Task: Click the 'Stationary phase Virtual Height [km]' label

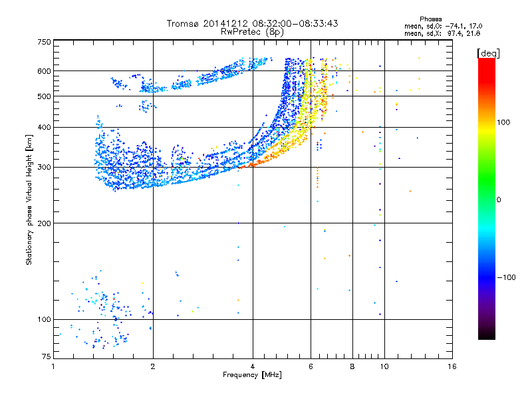Action: click(x=29, y=199)
